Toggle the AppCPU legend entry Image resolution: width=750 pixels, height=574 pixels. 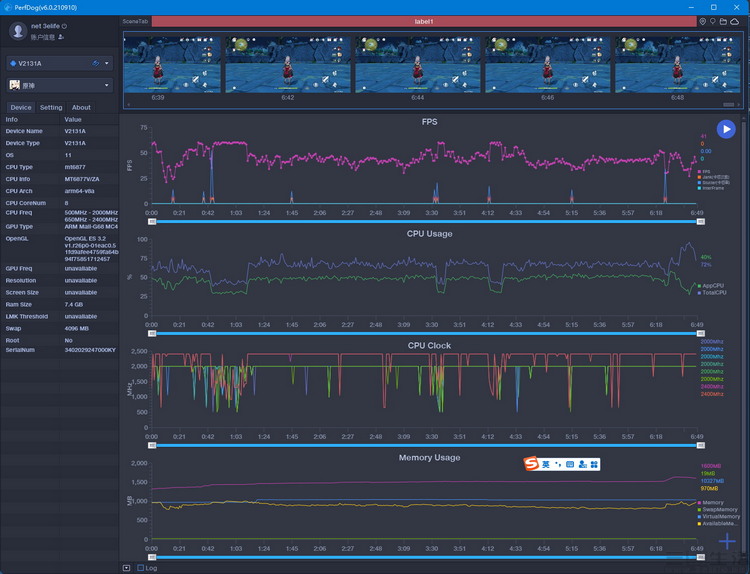tap(711, 286)
